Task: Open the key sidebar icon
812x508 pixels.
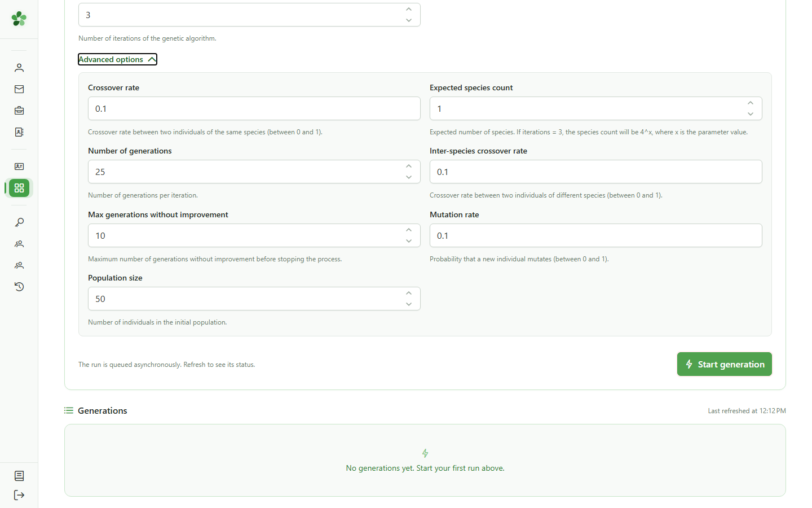Action: click(x=19, y=222)
